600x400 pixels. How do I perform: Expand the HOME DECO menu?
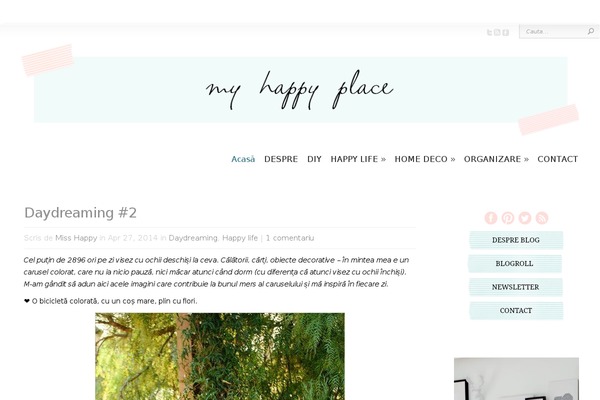(425, 159)
